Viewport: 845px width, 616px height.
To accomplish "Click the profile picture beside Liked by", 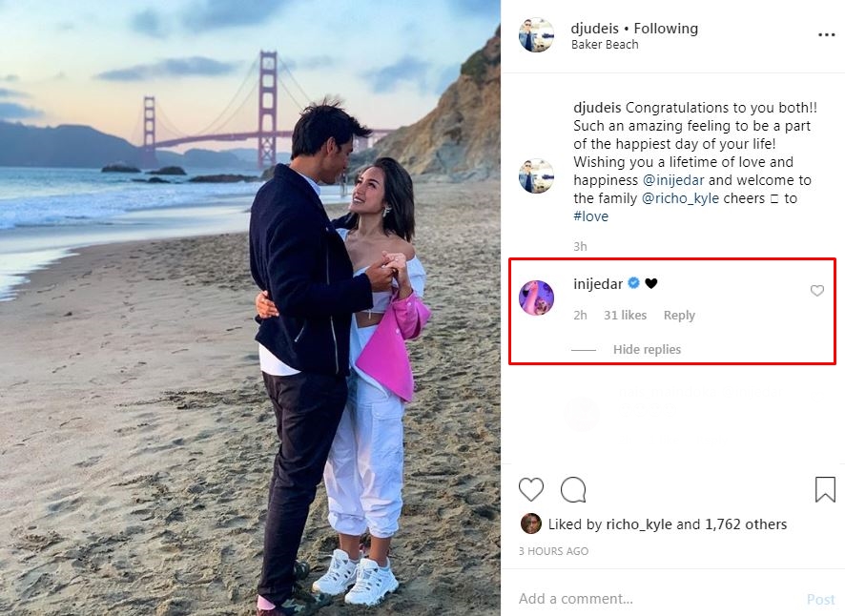I will pos(531,524).
